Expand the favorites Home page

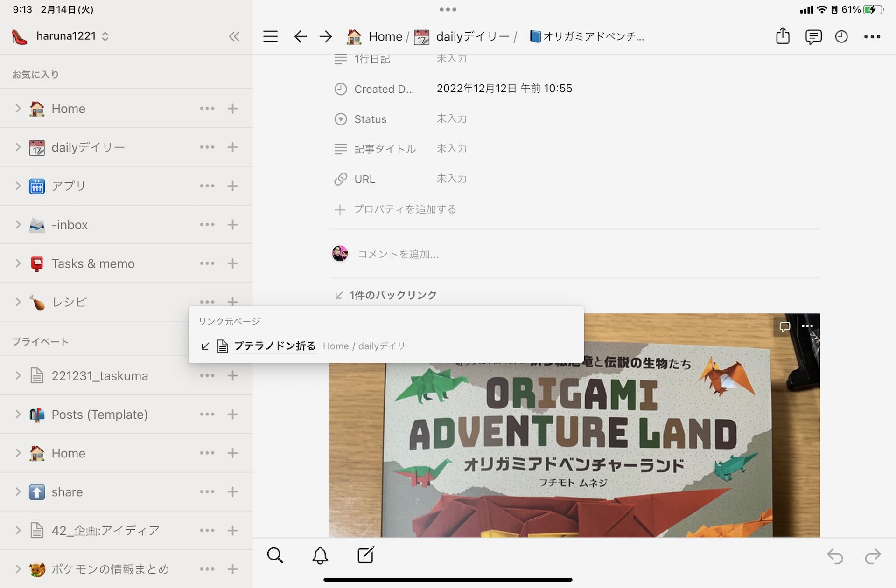tap(18, 109)
